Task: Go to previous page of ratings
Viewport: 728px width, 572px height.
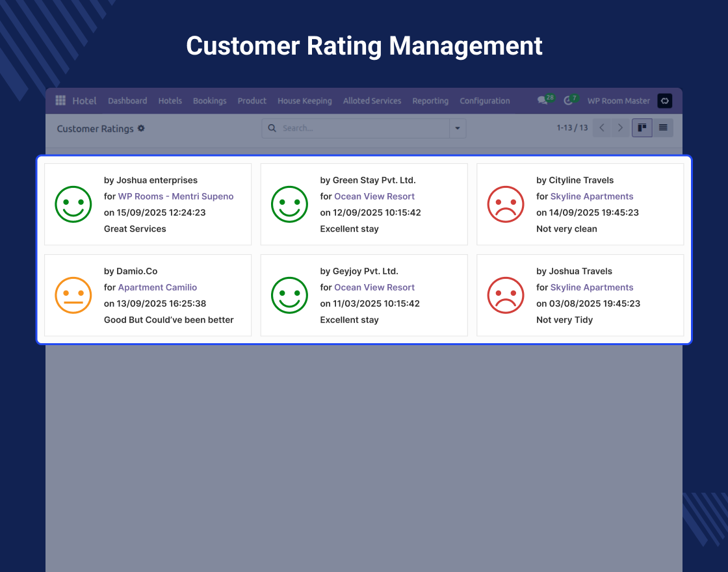Action: (602, 128)
